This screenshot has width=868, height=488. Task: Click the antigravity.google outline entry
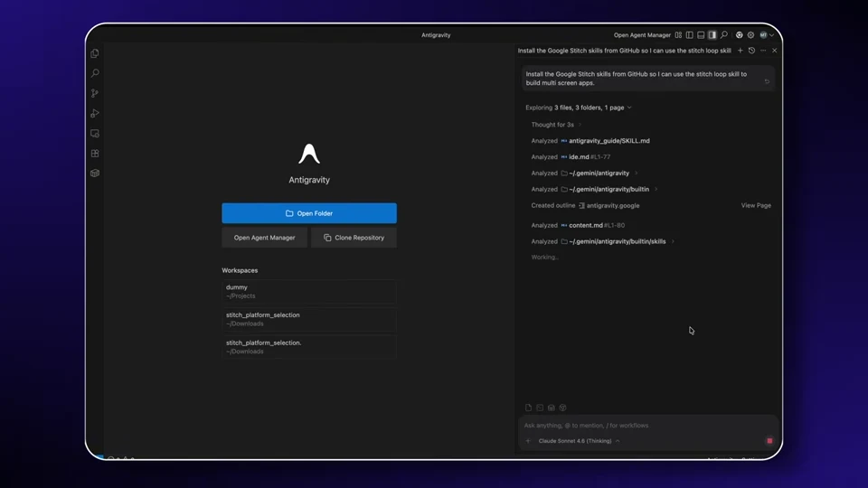point(613,205)
